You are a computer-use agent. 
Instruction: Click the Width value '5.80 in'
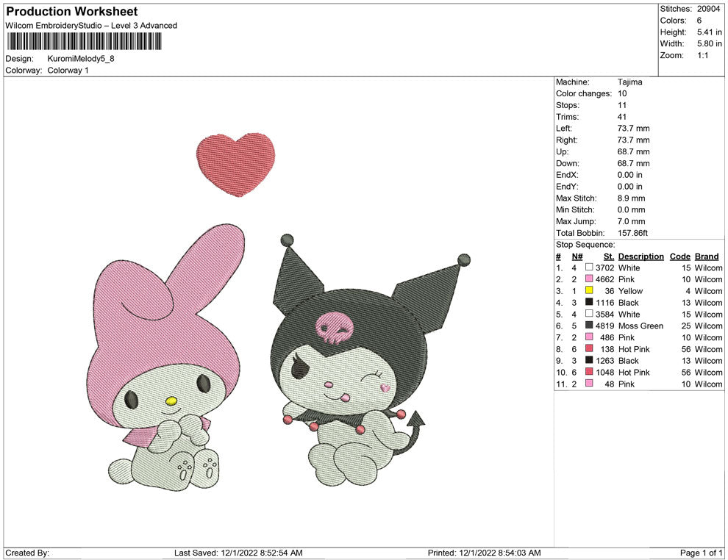(710, 43)
